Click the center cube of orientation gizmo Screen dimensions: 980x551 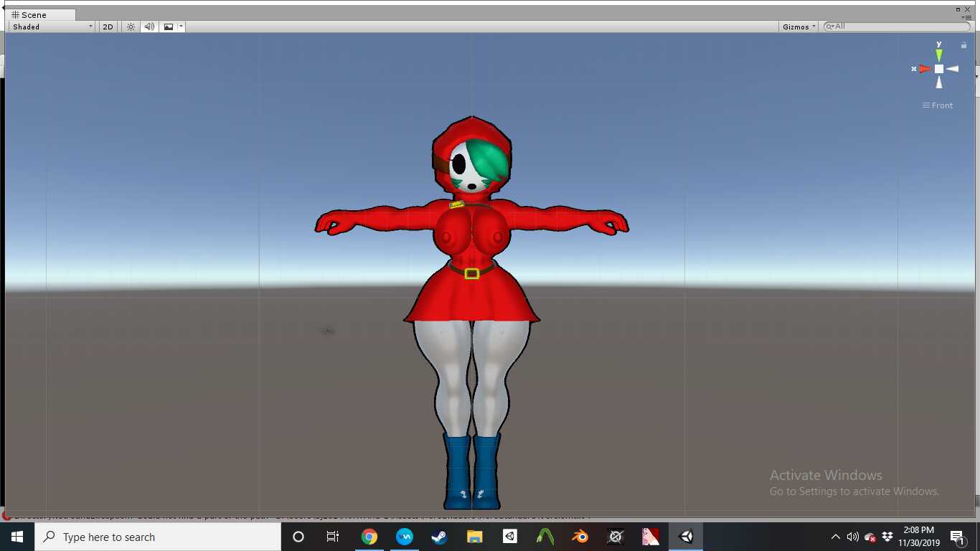click(x=938, y=69)
